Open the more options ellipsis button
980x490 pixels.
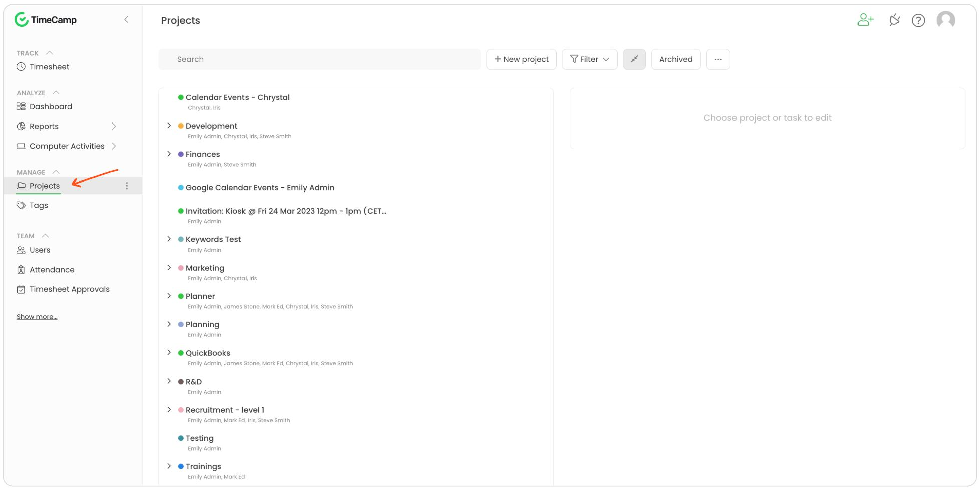(718, 59)
